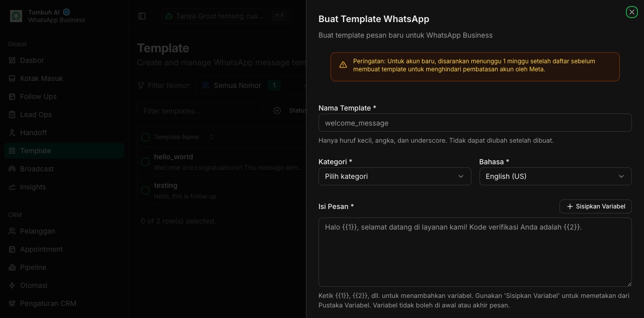
Task: Open the Broadcast page
Action: (64, 169)
